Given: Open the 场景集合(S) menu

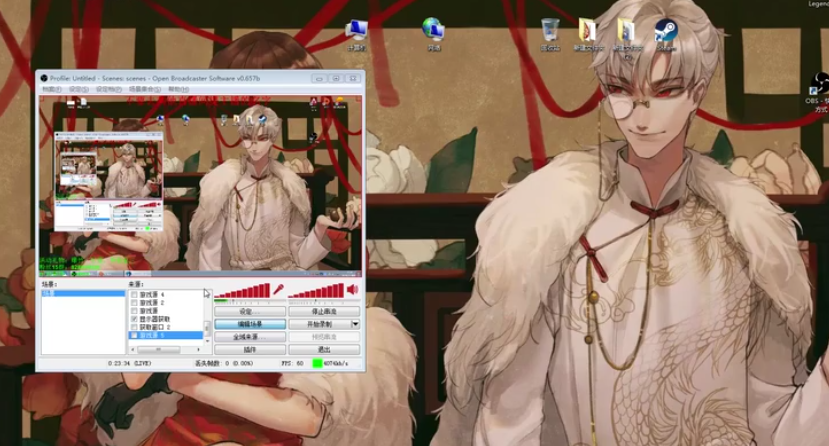Looking at the screenshot, I should point(144,89).
